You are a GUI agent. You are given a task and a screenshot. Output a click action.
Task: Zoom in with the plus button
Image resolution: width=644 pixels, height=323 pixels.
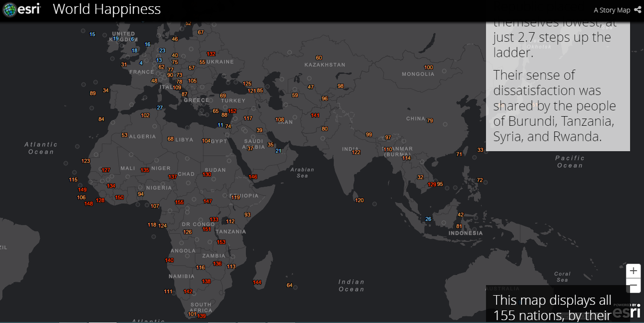click(x=633, y=271)
